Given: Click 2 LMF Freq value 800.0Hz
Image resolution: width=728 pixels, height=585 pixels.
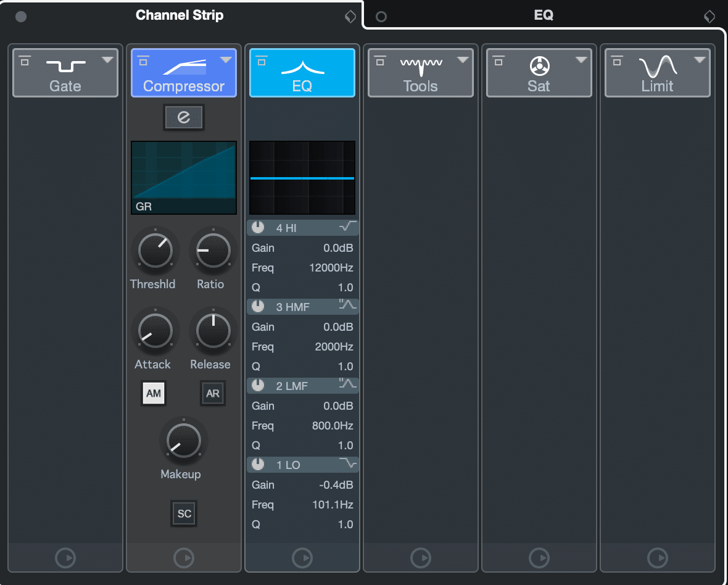Looking at the screenshot, I should (333, 426).
